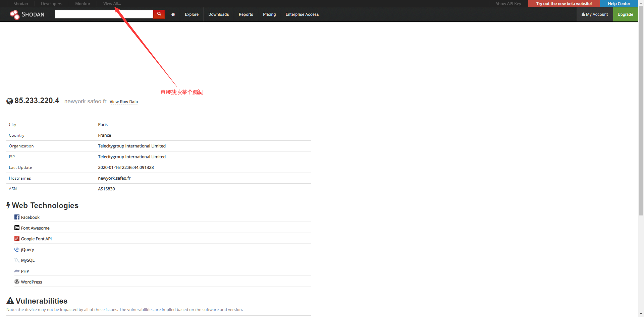The width and height of the screenshot is (644, 317).
Task: Click the Facebook technology label
Action: coord(30,217)
